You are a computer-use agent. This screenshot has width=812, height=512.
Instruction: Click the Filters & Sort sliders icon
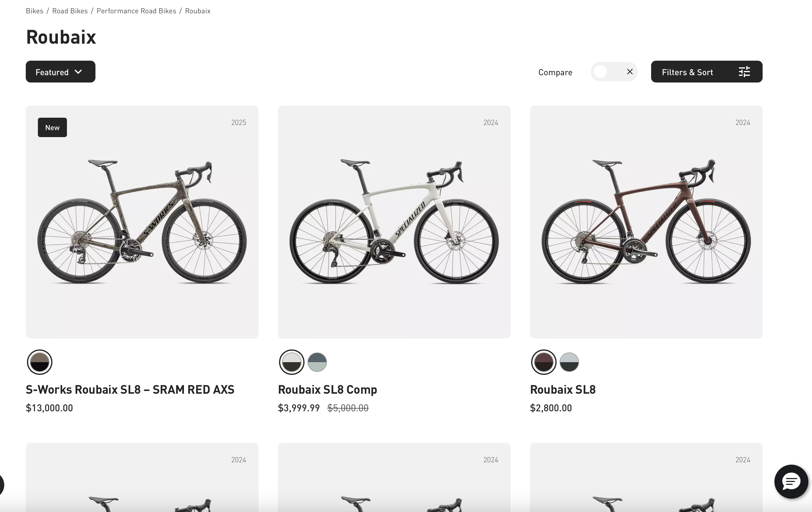[x=744, y=72]
